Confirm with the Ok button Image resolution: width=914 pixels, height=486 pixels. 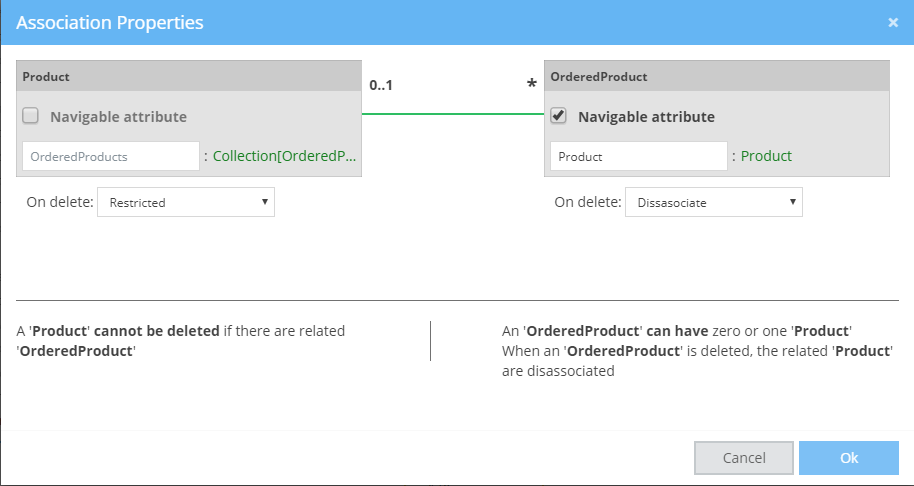pos(848,458)
